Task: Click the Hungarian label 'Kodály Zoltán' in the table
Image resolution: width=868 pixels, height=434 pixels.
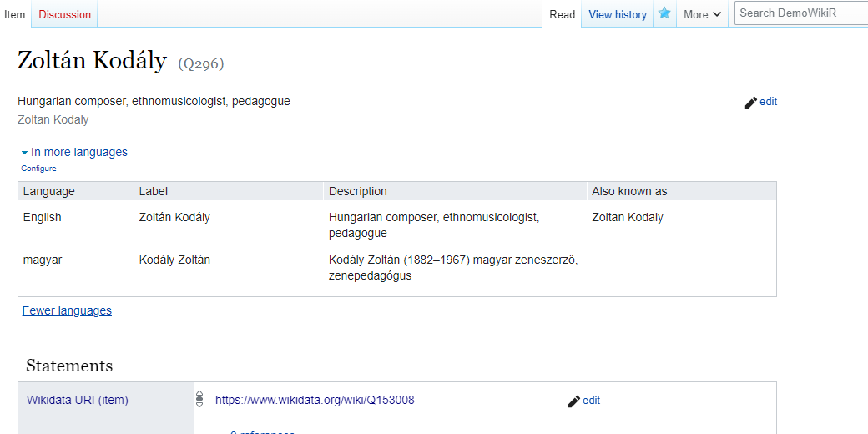Action: (x=174, y=260)
